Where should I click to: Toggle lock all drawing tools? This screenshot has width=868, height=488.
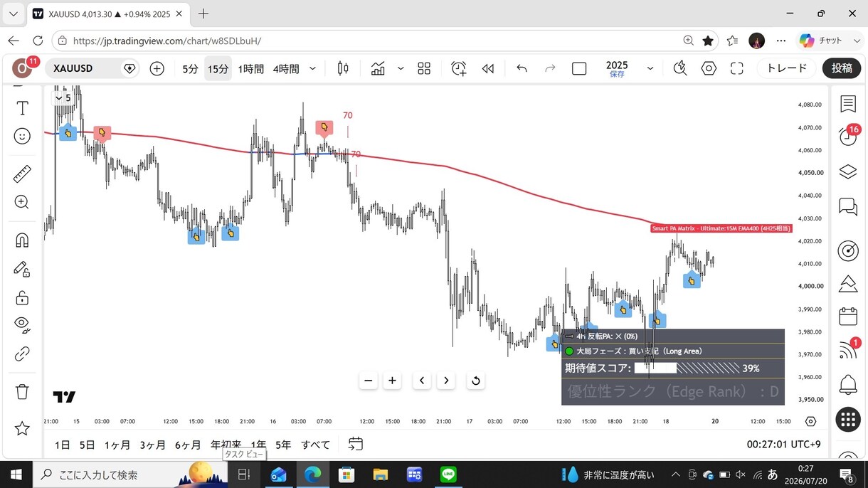pyautogui.click(x=22, y=297)
